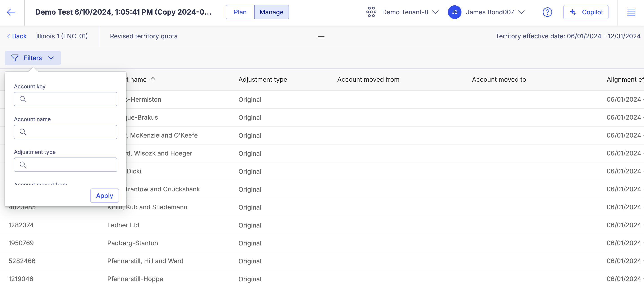Click the Manage tab

[271, 11]
